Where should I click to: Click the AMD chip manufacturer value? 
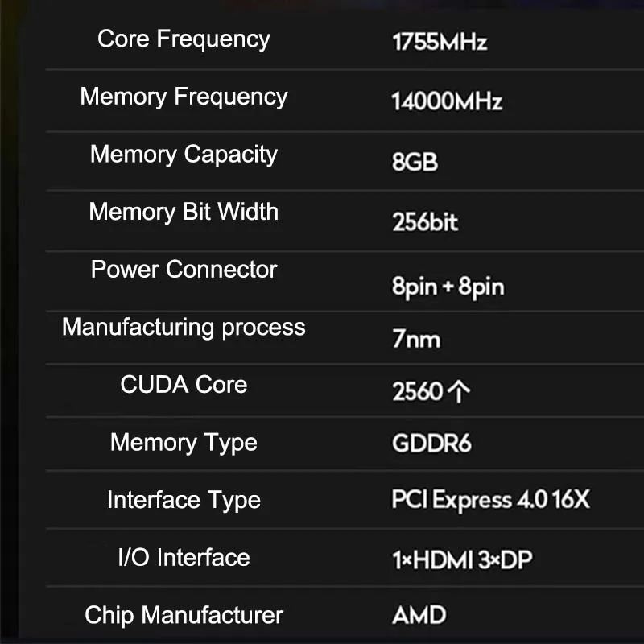click(x=419, y=616)
